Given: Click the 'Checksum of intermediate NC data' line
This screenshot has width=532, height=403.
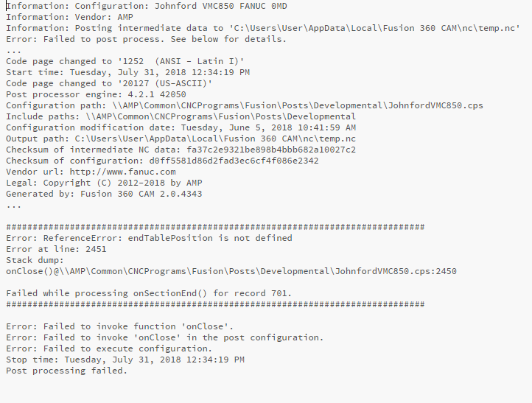Looking at the screenshot, I should coord(181,150).
